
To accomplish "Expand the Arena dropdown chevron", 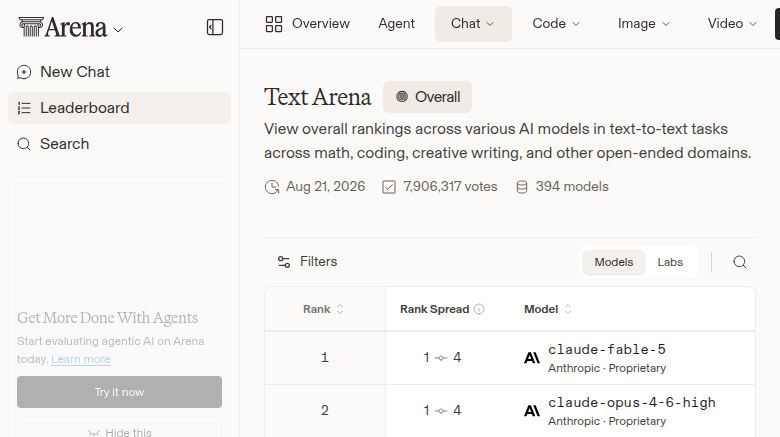I will pos(118,30).
